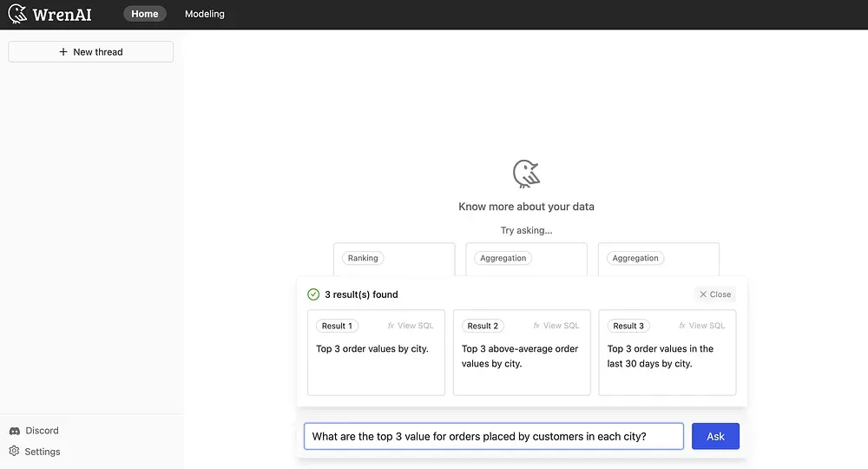View SQL for Result 3
This screenshot has width=868, height=469.
[701, 326]
